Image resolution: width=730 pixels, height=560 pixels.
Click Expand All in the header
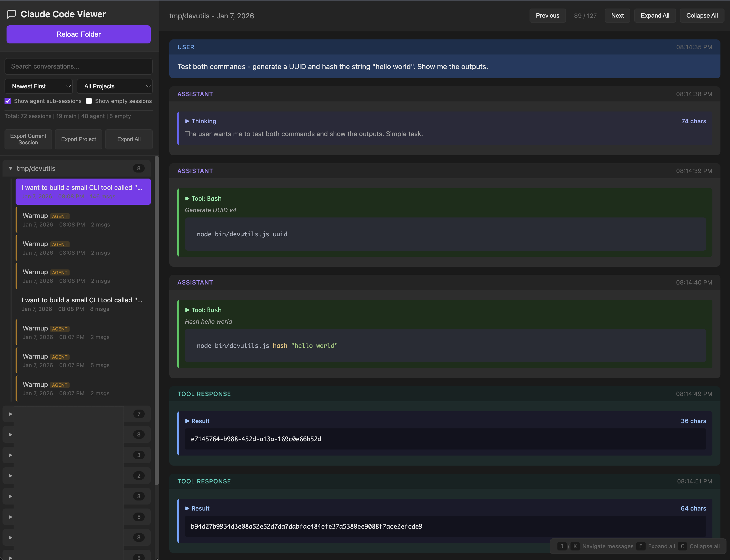(x=654, y=16)
